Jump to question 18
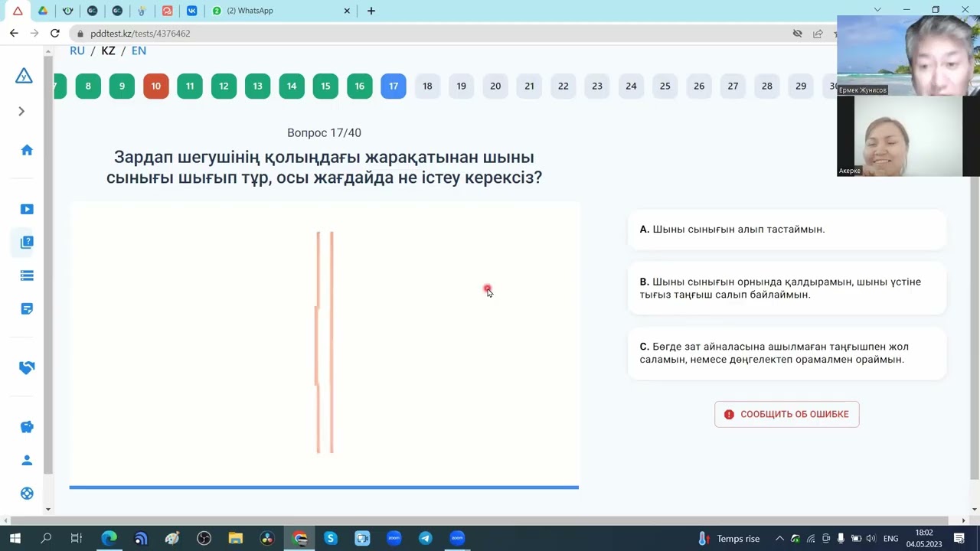The width and height of the screenshot is (980, 551). [x=427, y=86]
